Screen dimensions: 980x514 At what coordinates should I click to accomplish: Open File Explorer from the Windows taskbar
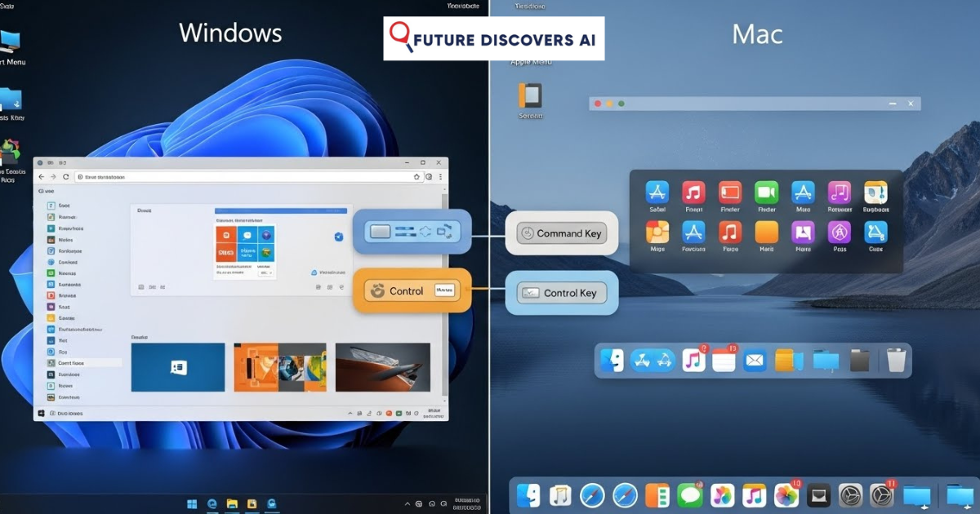click(x=232, y=503)
